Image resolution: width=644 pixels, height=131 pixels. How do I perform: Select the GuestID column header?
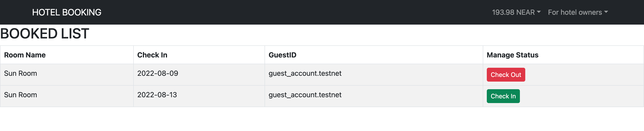(x=282, y=55)
